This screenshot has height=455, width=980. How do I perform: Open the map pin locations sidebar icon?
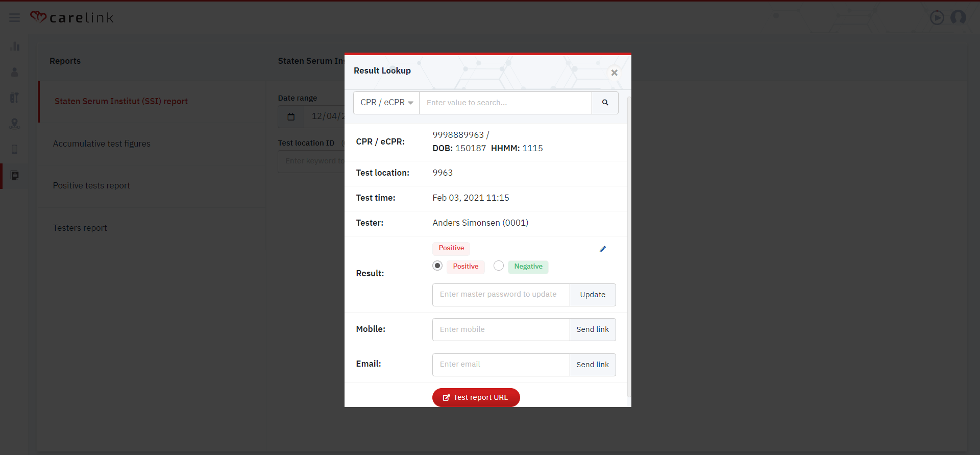pyautogui.click(x=15, y=124)
